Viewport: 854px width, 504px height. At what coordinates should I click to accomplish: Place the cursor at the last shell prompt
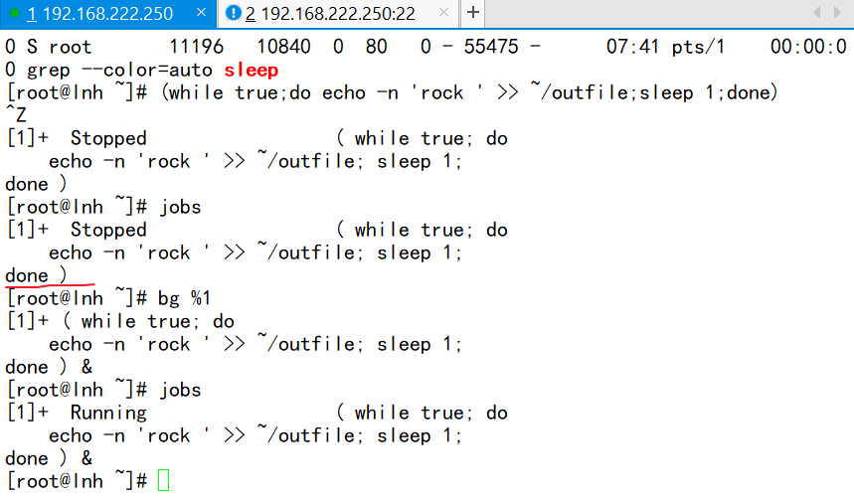coord(164,481)
